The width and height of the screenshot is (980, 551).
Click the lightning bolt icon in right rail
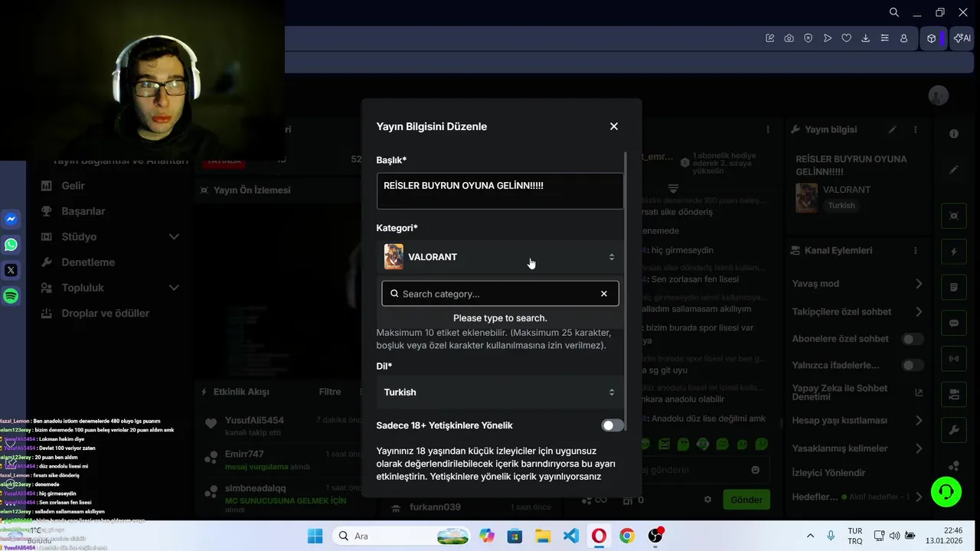(954, 252)
